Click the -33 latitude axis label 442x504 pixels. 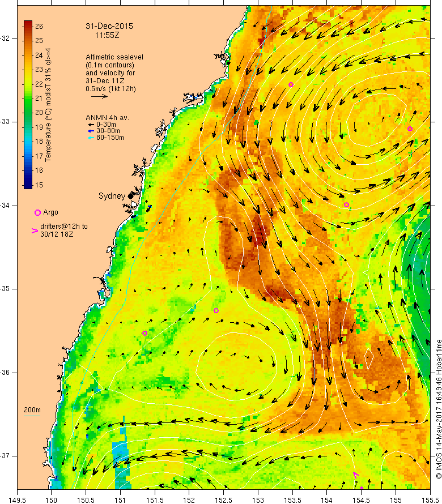5,122
